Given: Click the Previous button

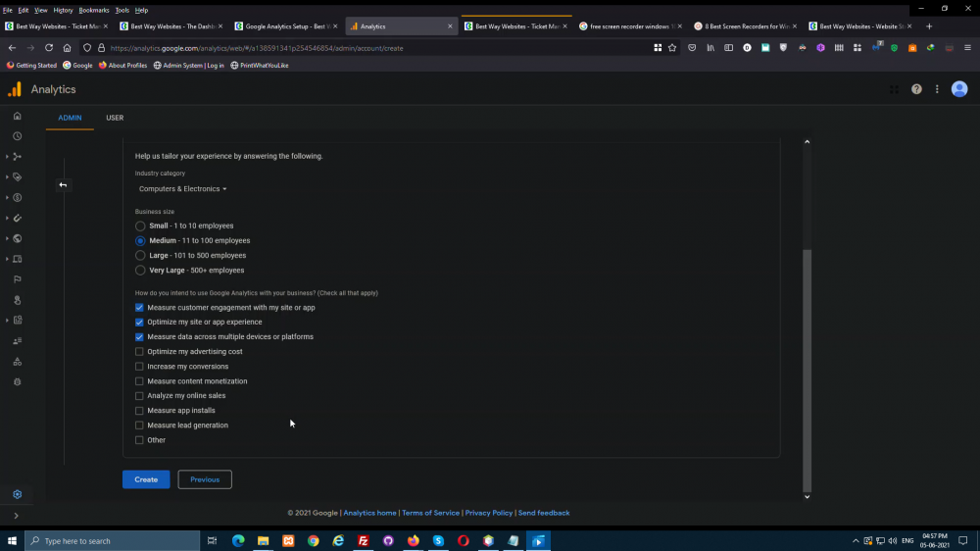Looking at the screenshot, I should pyautogui.click(x=205, y=479).
